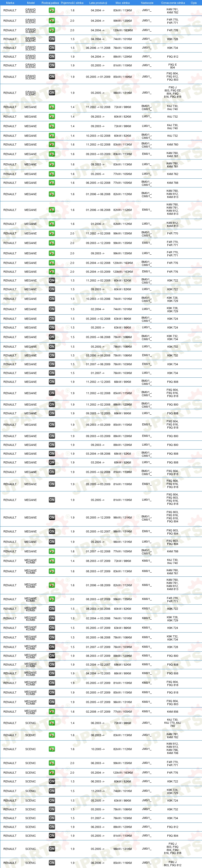Select Scenic date cell '11.2003 ->'

coord(98,791)
